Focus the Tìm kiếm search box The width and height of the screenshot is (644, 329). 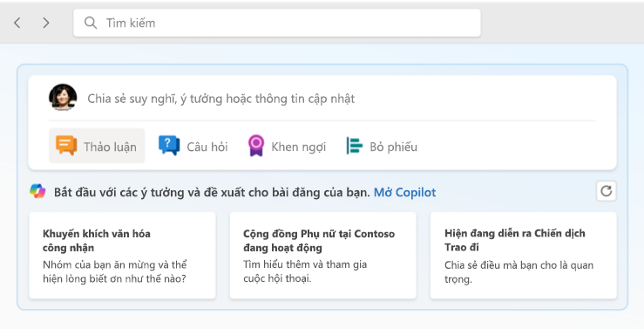coord(277,23)
